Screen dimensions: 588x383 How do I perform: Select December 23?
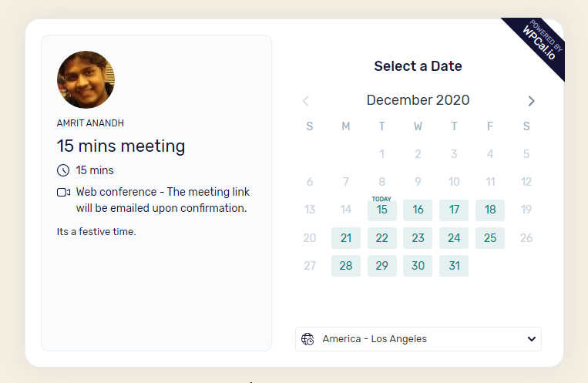[x=418, y=238]
